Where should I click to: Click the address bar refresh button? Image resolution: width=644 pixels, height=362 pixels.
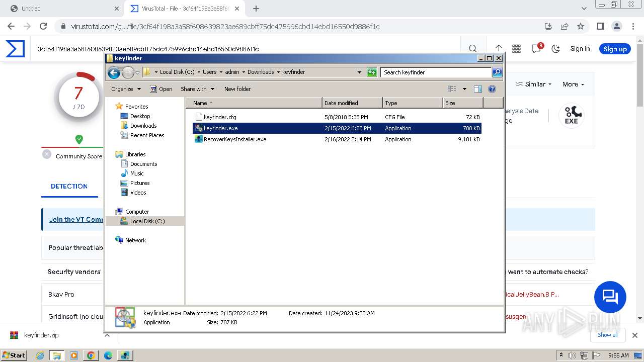click(372, 72)
